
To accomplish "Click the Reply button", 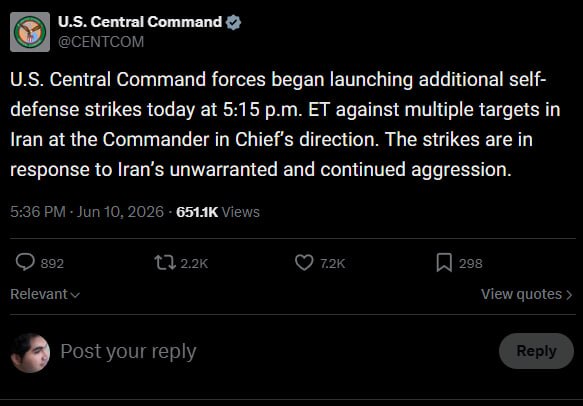I will tap(536, 351).
